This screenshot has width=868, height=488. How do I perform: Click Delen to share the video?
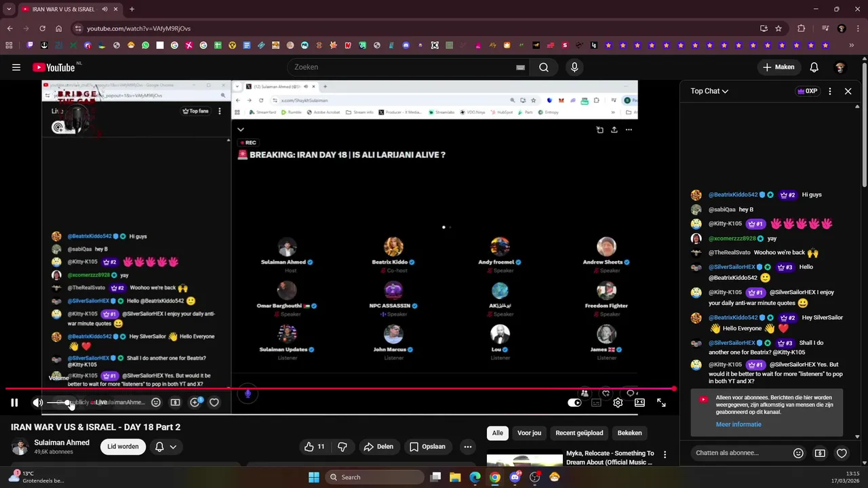378,447
